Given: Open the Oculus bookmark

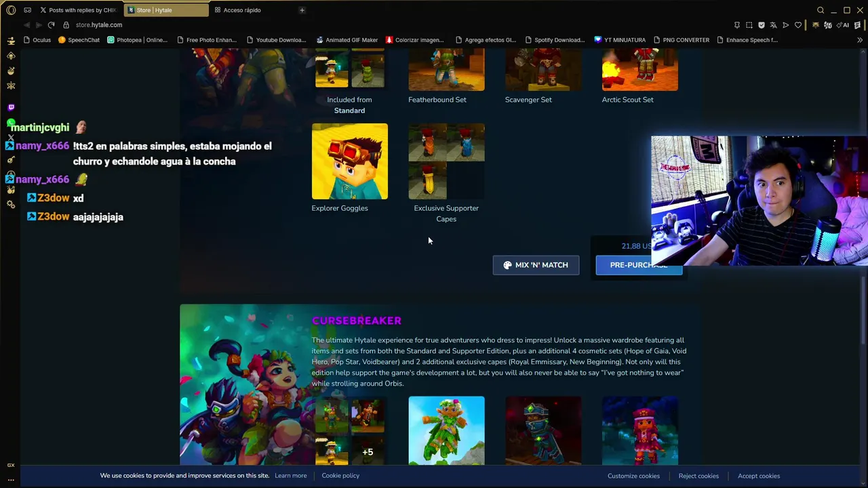Looking at the screenshot, I should 37,40.
